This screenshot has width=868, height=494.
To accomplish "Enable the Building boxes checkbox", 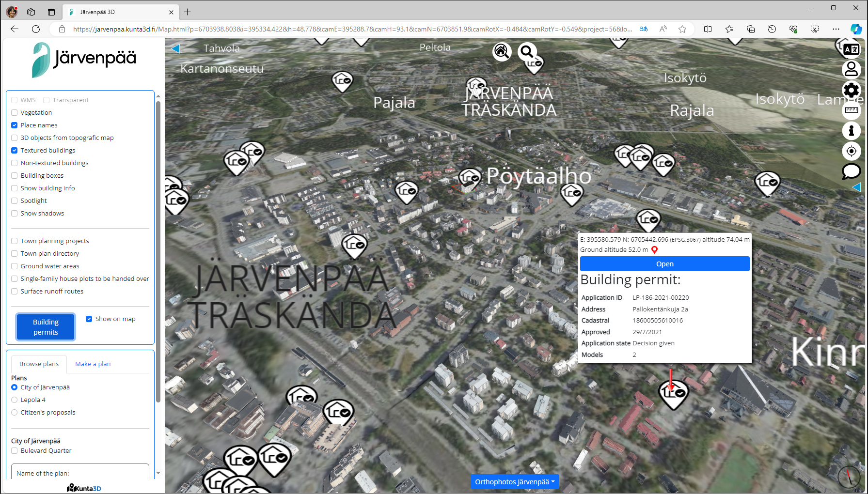I will pyautogui.click(x=15, y=175).
